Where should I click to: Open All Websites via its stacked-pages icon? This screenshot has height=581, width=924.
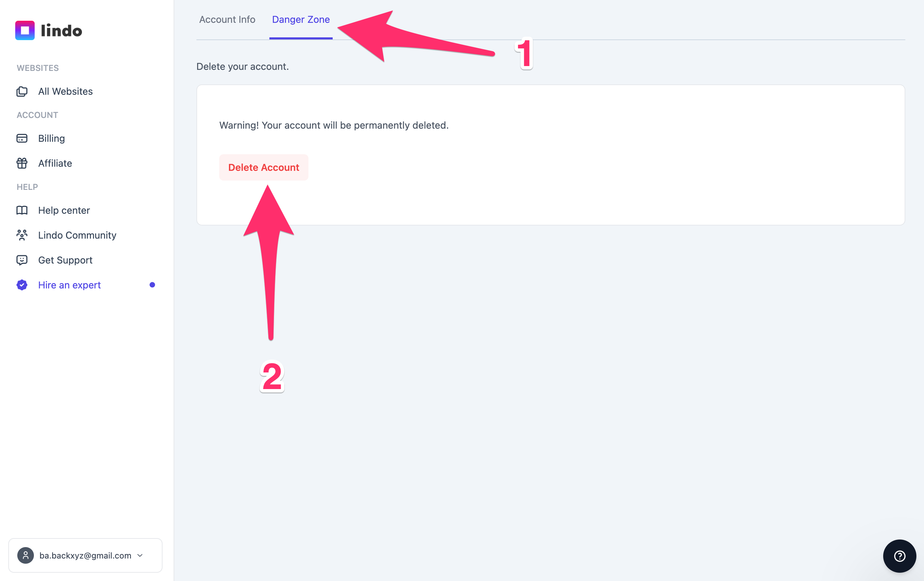(22, 91)
